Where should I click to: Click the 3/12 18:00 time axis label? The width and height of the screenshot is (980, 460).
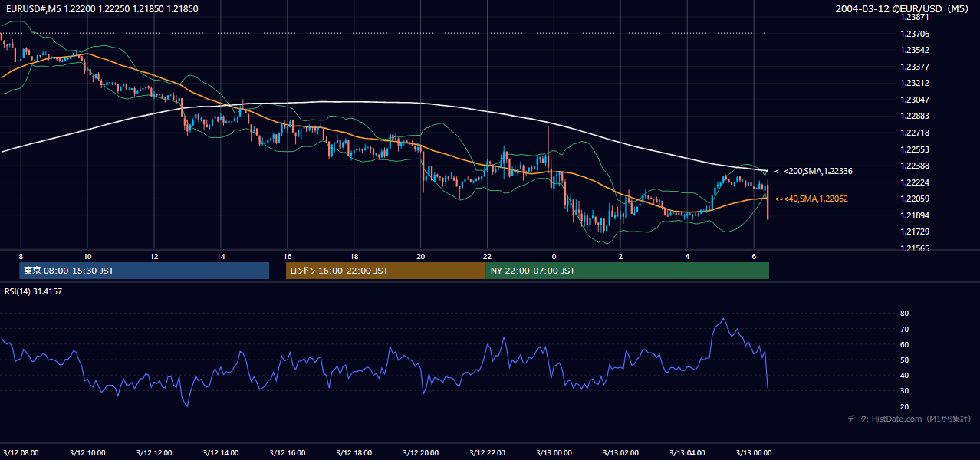[x=354, y=452]
